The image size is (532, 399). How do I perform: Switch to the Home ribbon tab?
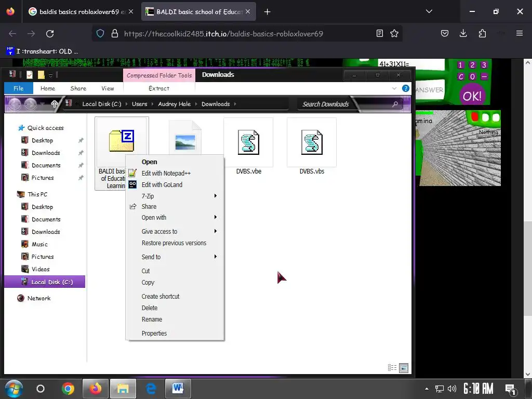point(47,88)
